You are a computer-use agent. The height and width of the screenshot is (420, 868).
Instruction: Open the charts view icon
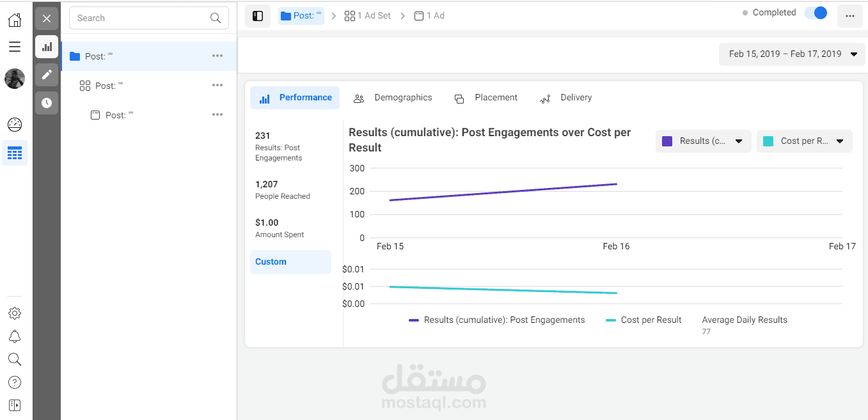pos(47,47)
